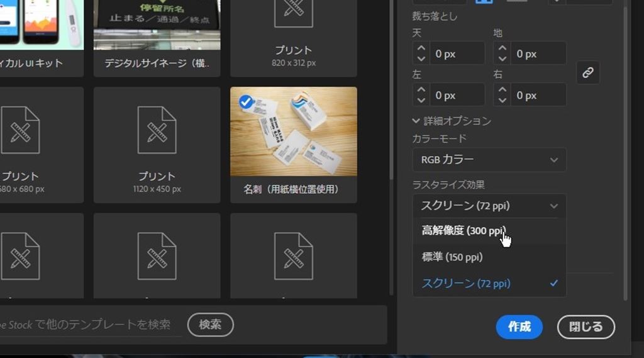Click the blue checkmark badge on 名刺 template

[x=247, y=103]
